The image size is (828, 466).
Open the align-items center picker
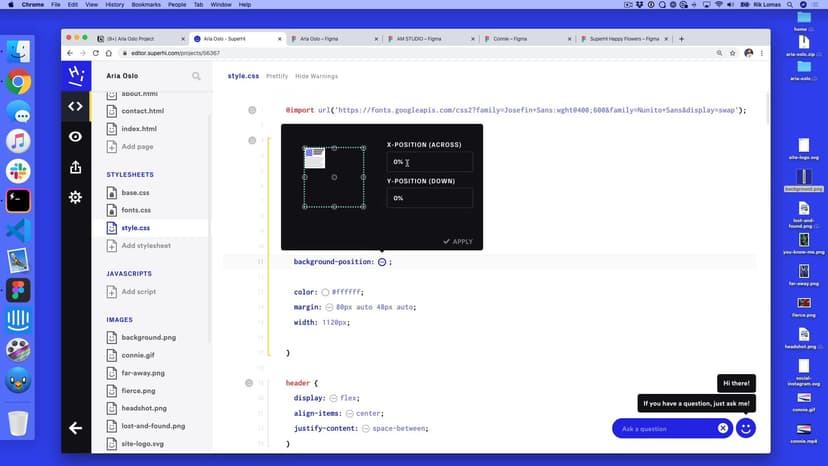pyautogui.click(x=348, y=413)
